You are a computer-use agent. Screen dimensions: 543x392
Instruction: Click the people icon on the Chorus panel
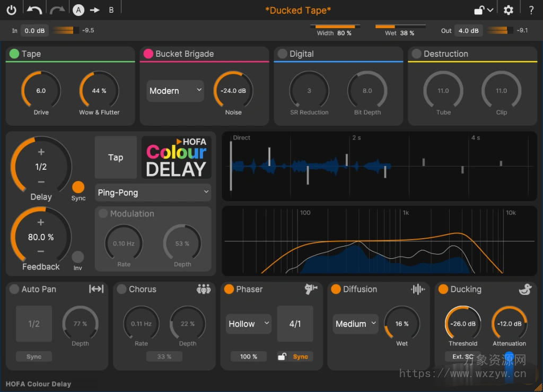204,289
